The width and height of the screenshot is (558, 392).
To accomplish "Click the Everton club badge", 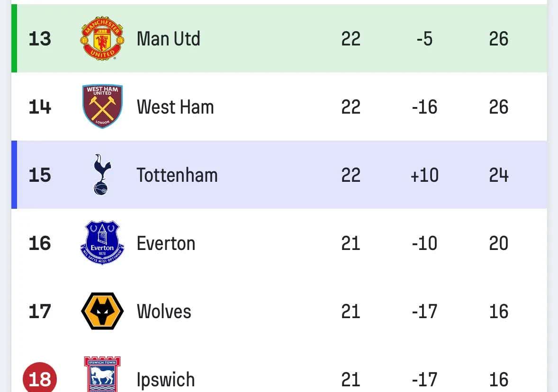I will 102,243.
